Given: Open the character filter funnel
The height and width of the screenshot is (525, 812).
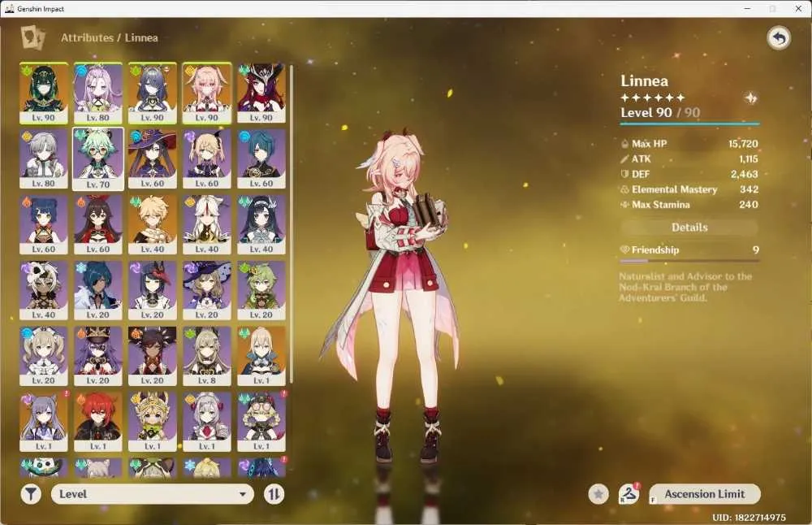Looking at the screenshot, I should 31,494.
